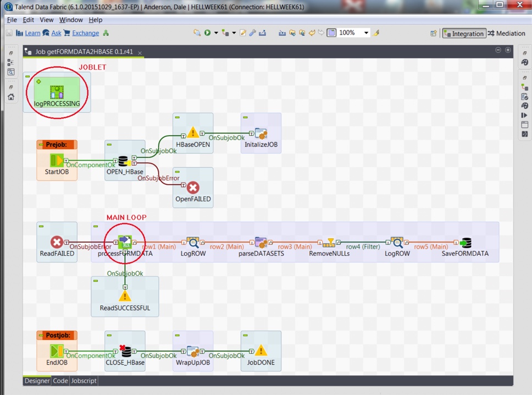Click the outline tree icon in left sidebar

coord(10,63)
